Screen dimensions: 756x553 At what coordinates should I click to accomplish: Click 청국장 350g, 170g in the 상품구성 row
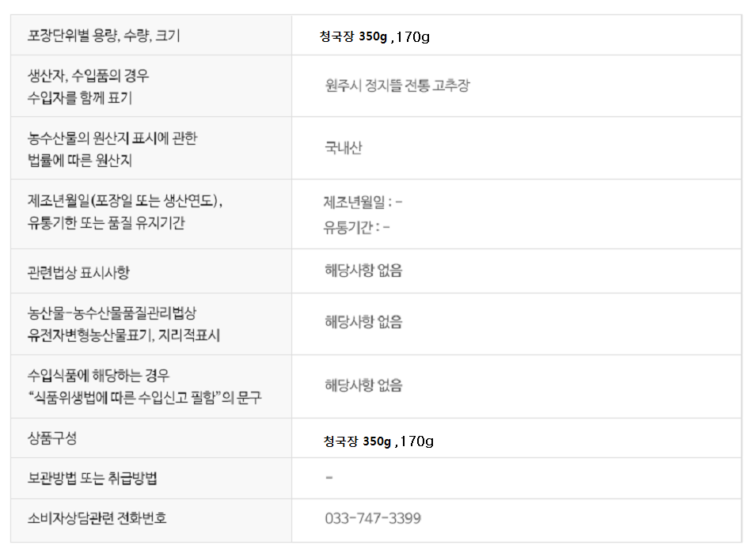(x=378, y=441)
